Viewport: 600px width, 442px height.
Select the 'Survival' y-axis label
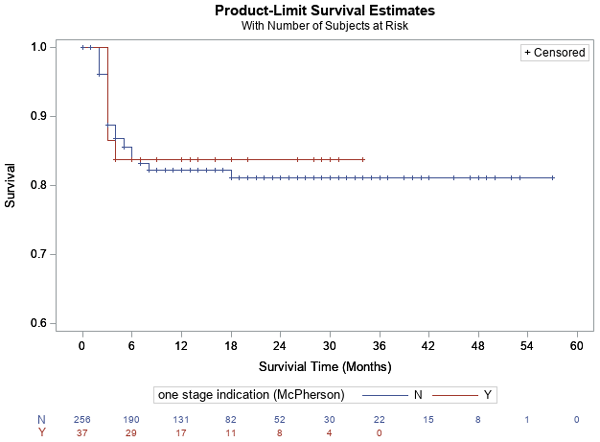tap(11, 186)
